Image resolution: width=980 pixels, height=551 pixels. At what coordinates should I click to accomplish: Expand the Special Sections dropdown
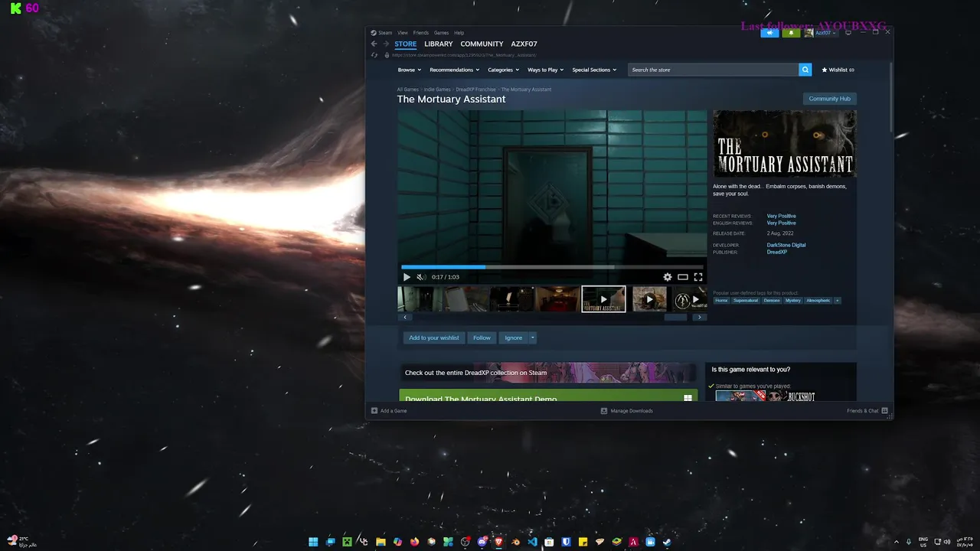594,70
